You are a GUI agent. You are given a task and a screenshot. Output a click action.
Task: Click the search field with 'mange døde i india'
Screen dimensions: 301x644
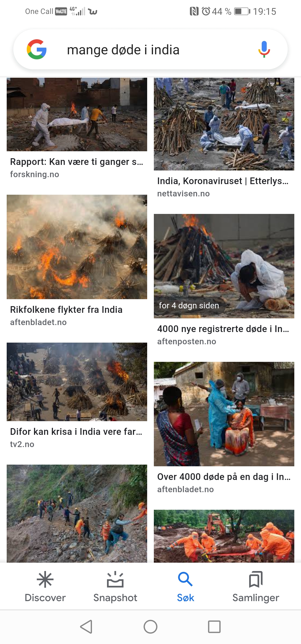pyautogui.click(x=151, y=50)
